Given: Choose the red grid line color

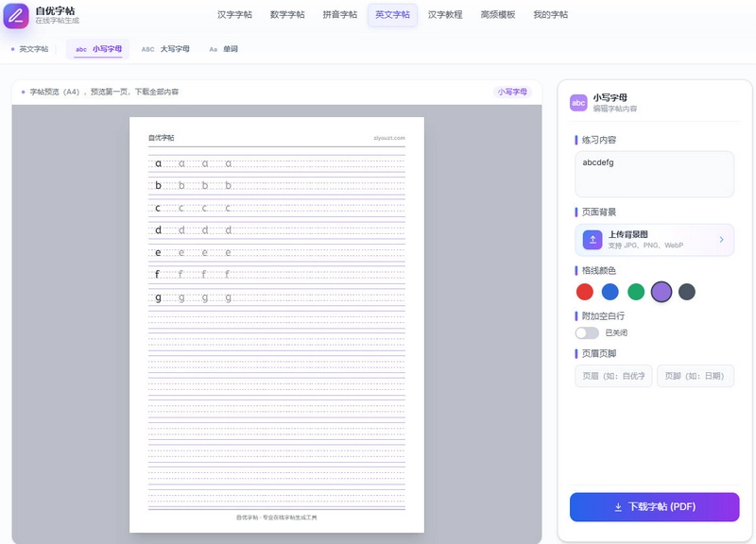Looking at the screenshot, I should click(x=584, y=292).
